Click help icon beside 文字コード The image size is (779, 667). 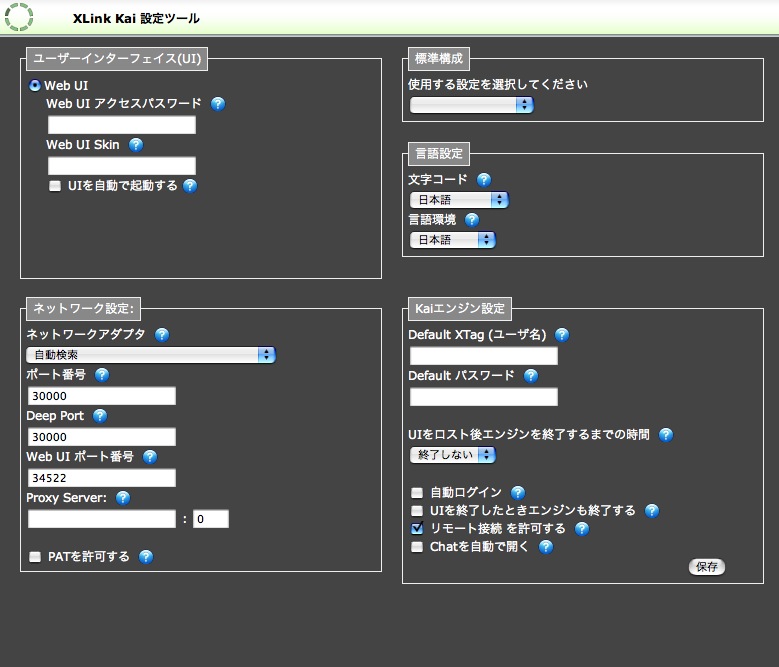click(484, 180)
